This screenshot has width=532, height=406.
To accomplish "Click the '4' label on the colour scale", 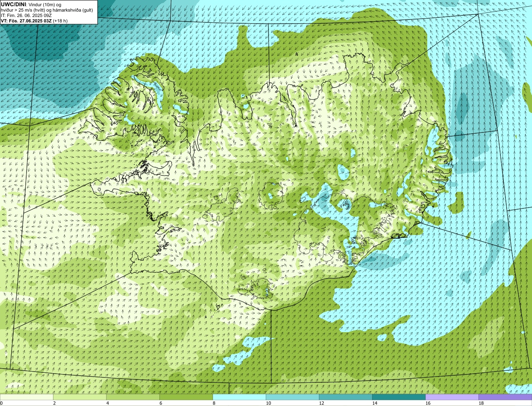I will (108, 403).
